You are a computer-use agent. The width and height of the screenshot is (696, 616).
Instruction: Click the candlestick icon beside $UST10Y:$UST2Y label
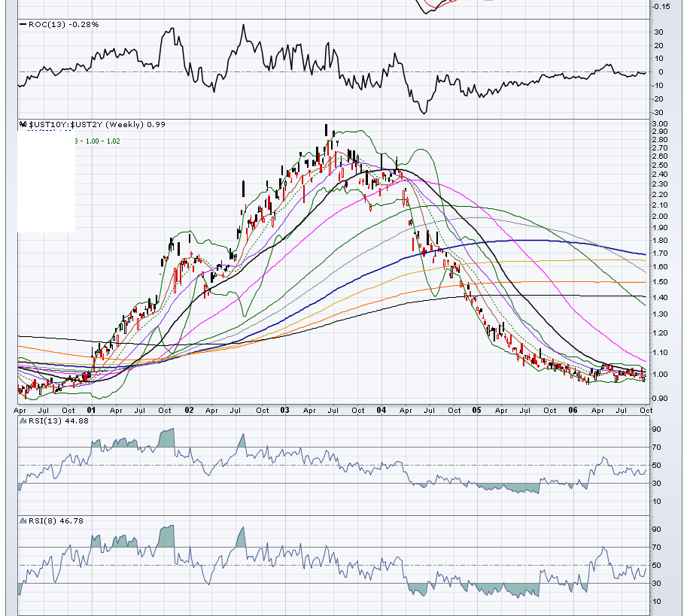[23, 125]
